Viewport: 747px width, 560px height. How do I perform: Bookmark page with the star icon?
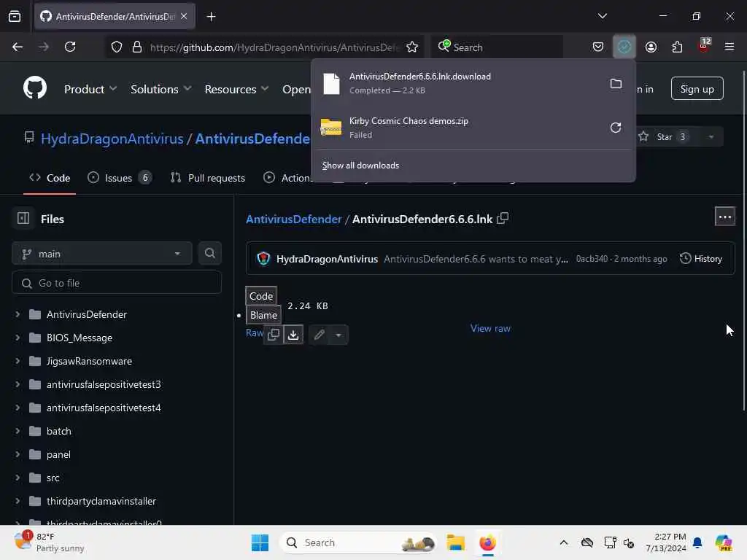click(412, 47)
